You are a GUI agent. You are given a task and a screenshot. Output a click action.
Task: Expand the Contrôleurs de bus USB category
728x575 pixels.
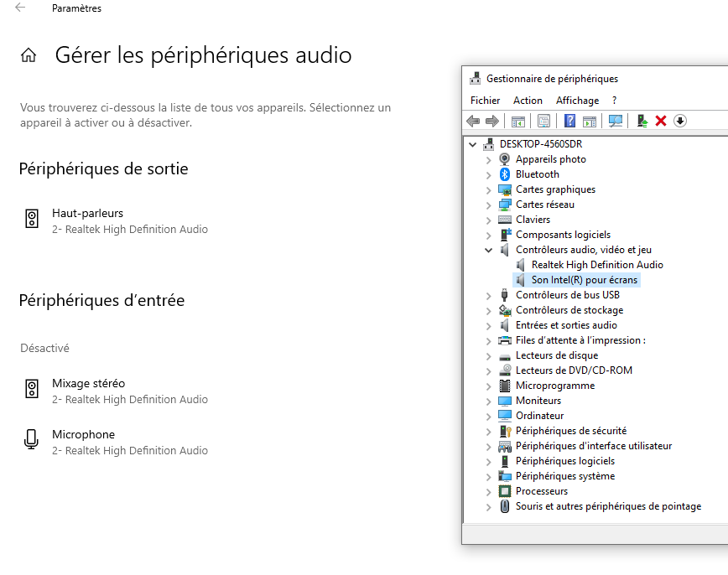click(488, 296)
